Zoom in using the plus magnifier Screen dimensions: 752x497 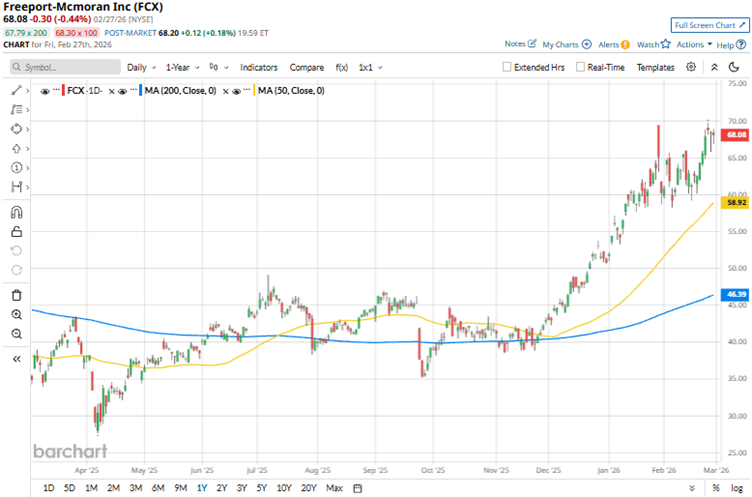(16, 315)
